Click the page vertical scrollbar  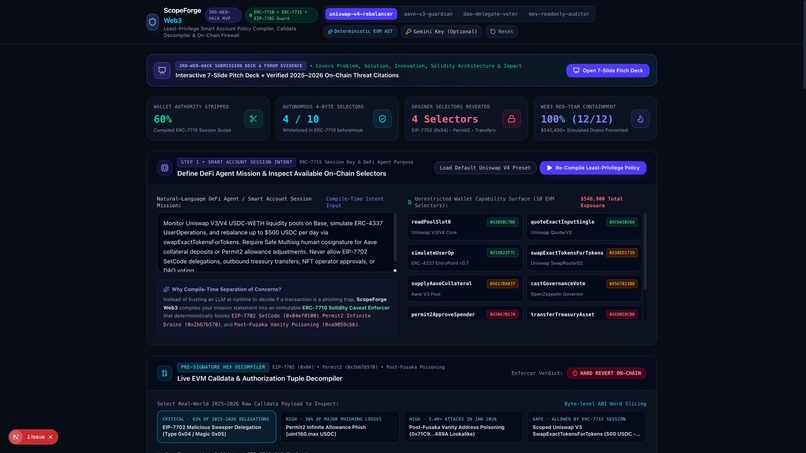(x=803, y=45)
